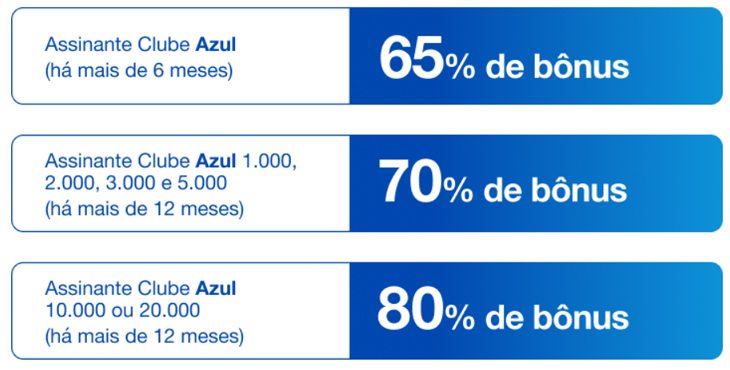Click the 80% de bônus banner

pyautogui.click(x=536, y=311)
